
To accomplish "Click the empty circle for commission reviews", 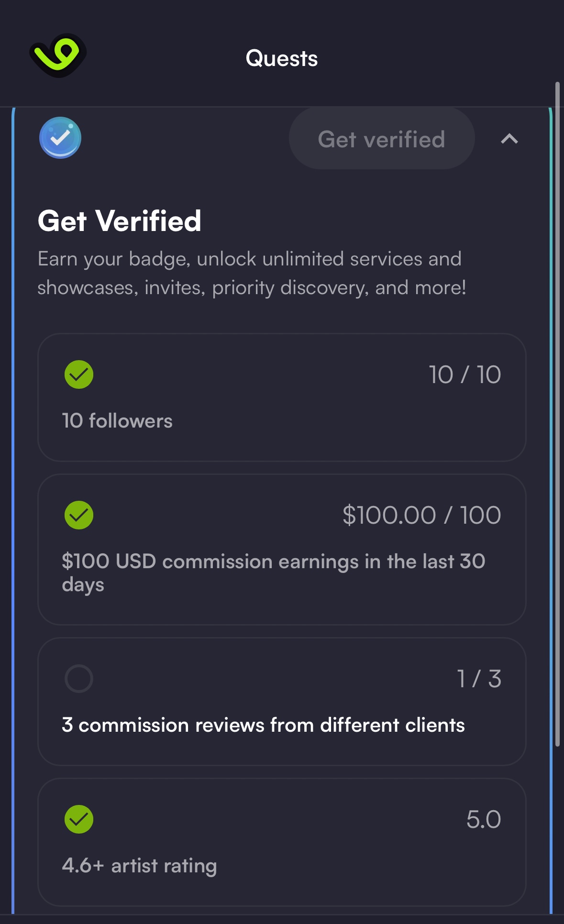I will (79, 679).
